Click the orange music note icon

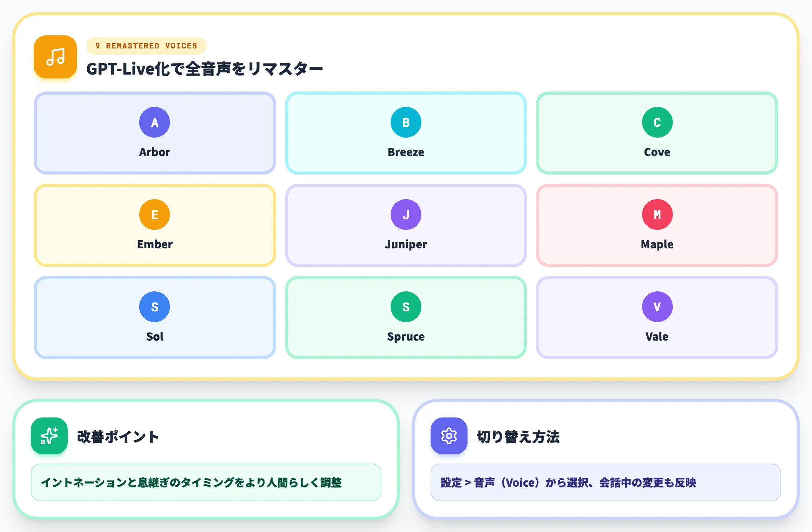[x=55, y=57]
